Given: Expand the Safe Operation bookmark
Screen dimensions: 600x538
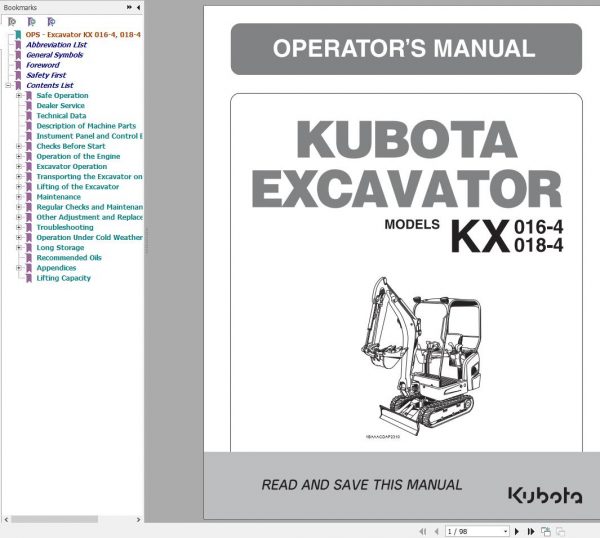Looking at the screenshot, I should coord(19,96).
